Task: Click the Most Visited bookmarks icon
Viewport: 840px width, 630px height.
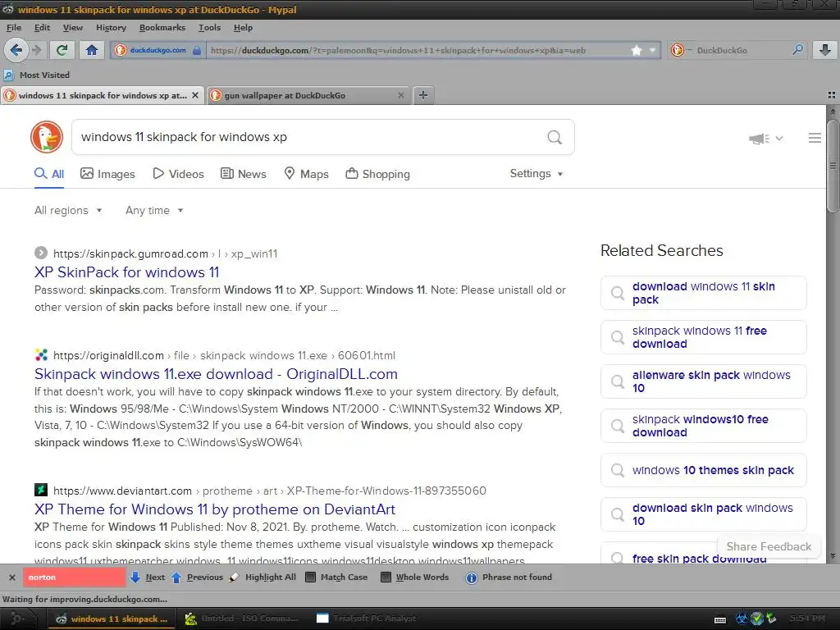Action: click(x=8, y=75)
